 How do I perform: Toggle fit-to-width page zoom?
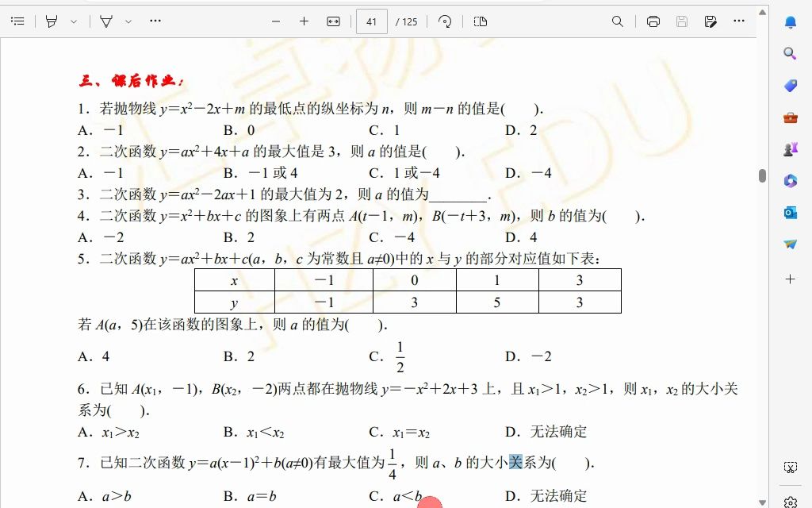[333, 21]
